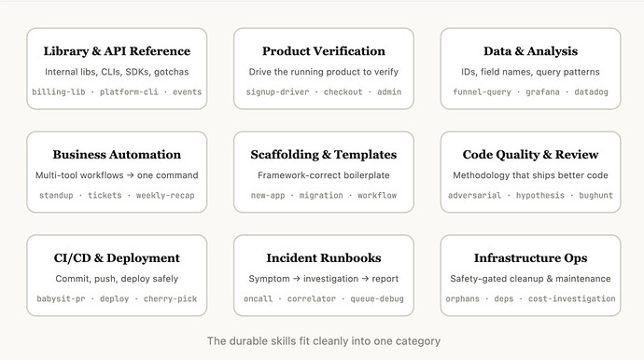The height and width of the screenshot is (360, 644).
Task: Click the migration tag under Scaffolding
Action: [x=321, y=196]
